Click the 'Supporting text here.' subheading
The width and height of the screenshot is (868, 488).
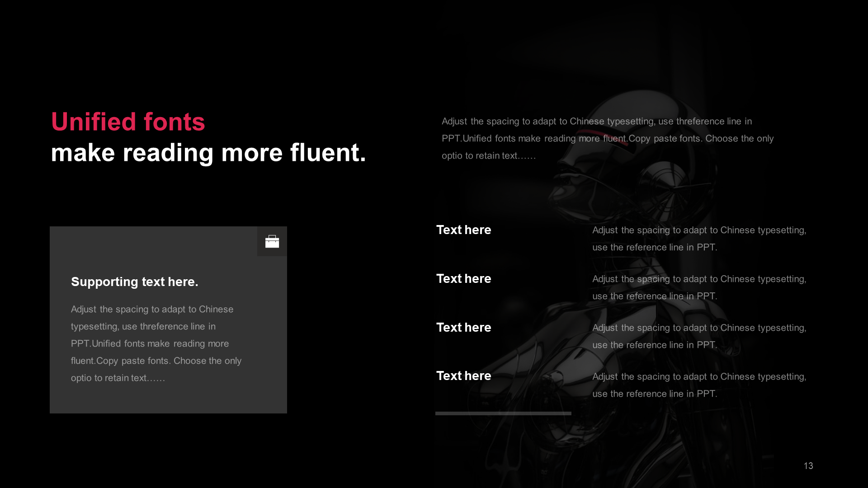(135, 282)
